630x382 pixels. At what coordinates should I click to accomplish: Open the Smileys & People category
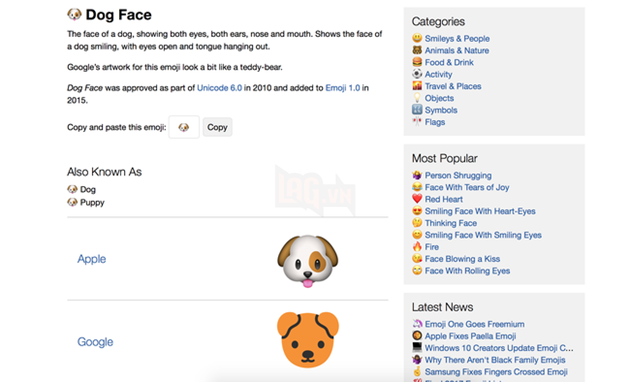[x=457, y=39]
